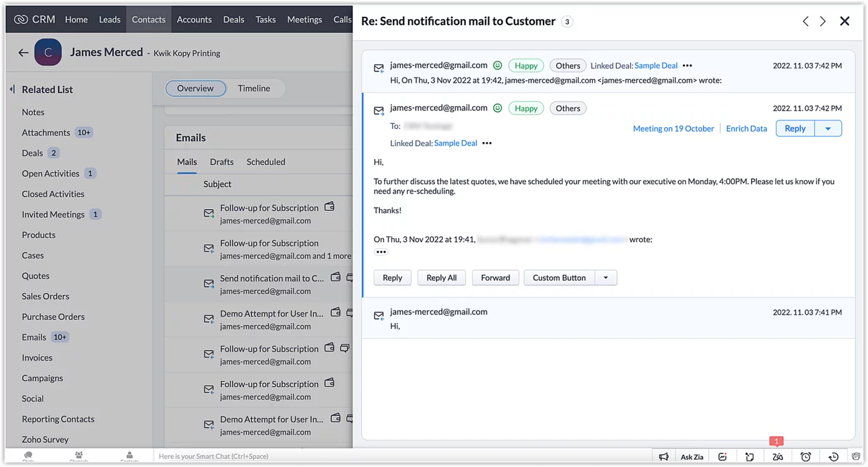Open the Drafts tab in Emails
868x467 pixels.
coord(222,162)
